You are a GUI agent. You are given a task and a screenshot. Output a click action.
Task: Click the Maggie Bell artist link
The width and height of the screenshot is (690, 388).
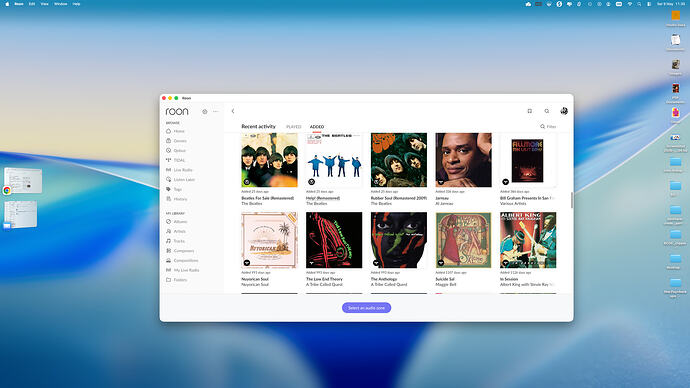click(446, 285)
